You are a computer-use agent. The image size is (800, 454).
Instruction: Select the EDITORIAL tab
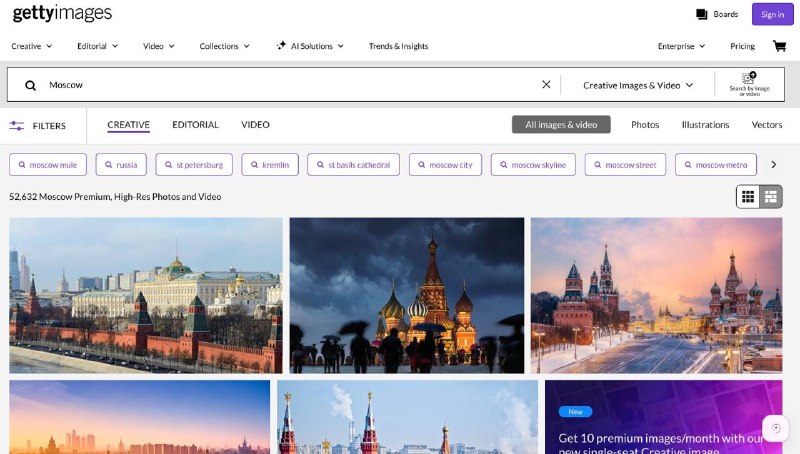[x=195, y=125]
